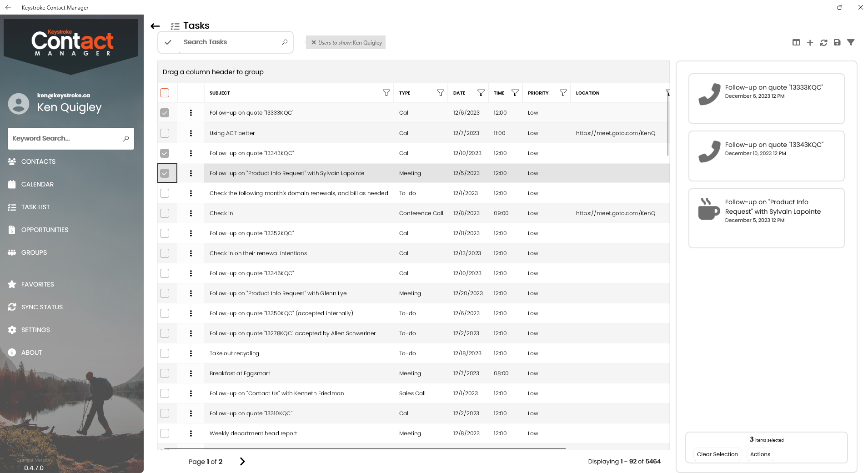Click phone icon on 13343KQC card
868x473 pixels.
click(709, 151)
